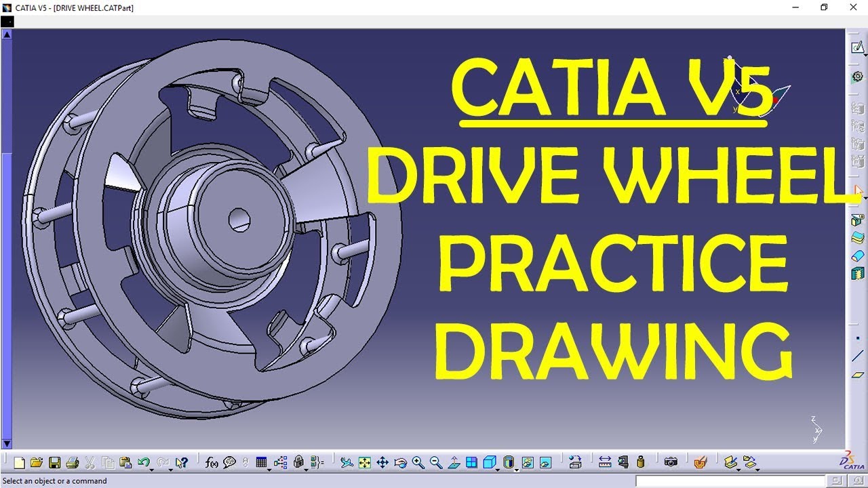Image resolution: width=868 pixels, height=488 pixels.
Task: Click the CATIA logo at bottom right
Action: coord(852,460)
